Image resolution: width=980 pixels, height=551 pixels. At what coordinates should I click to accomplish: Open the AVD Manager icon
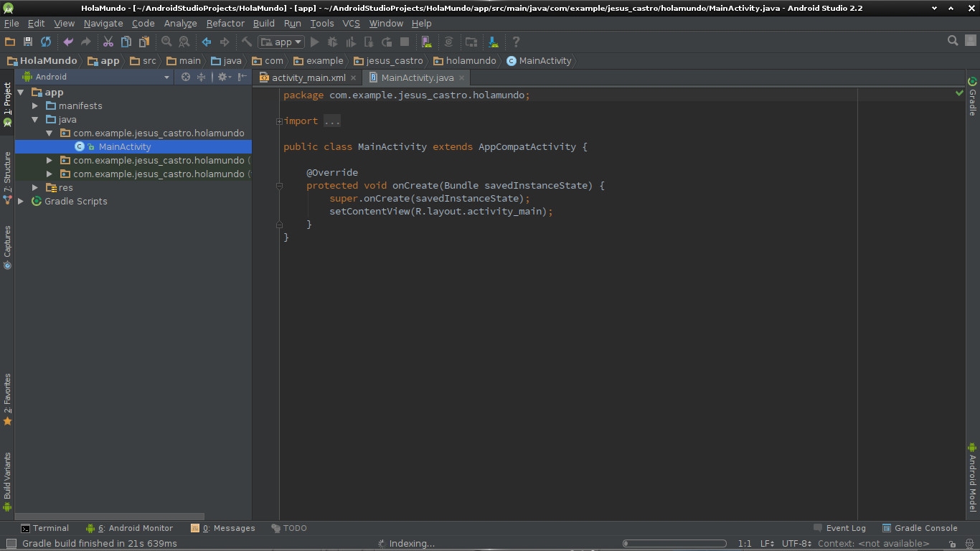point(427,42)
